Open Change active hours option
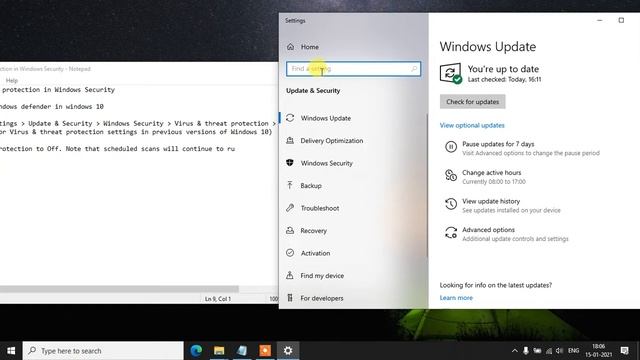Screen dimensions: 640x360 point(491,173)
